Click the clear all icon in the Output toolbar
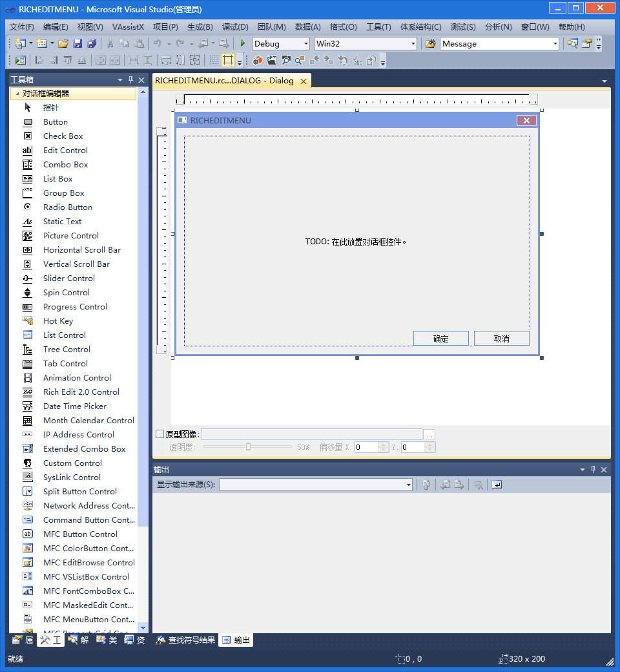The image size is (620, 672). pos(478,485)
